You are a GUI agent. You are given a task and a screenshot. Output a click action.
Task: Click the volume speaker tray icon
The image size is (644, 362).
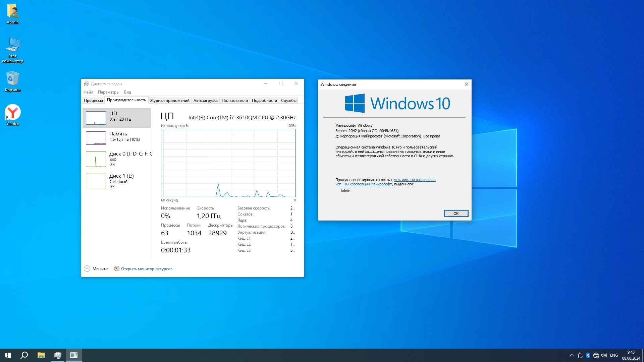tap(604, 355)
